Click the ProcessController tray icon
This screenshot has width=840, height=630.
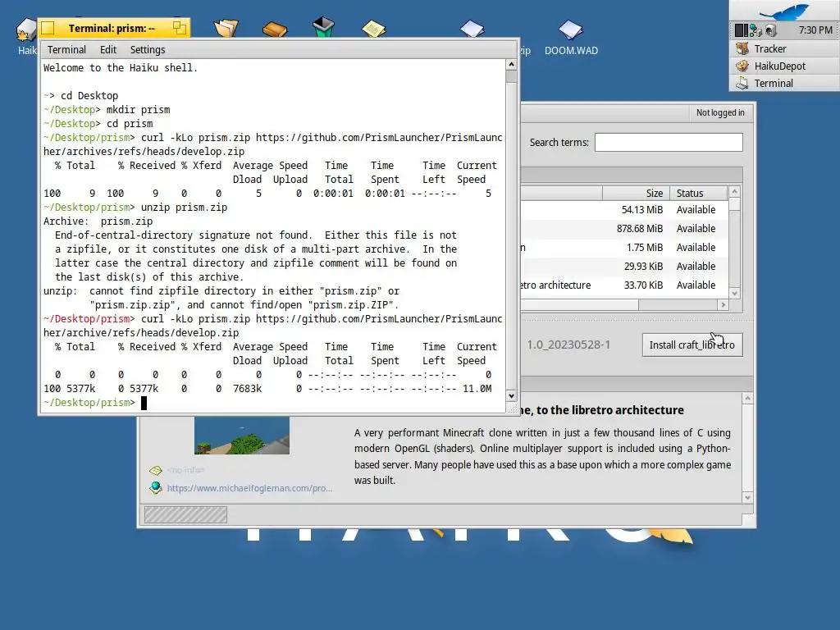coord(741,30)
